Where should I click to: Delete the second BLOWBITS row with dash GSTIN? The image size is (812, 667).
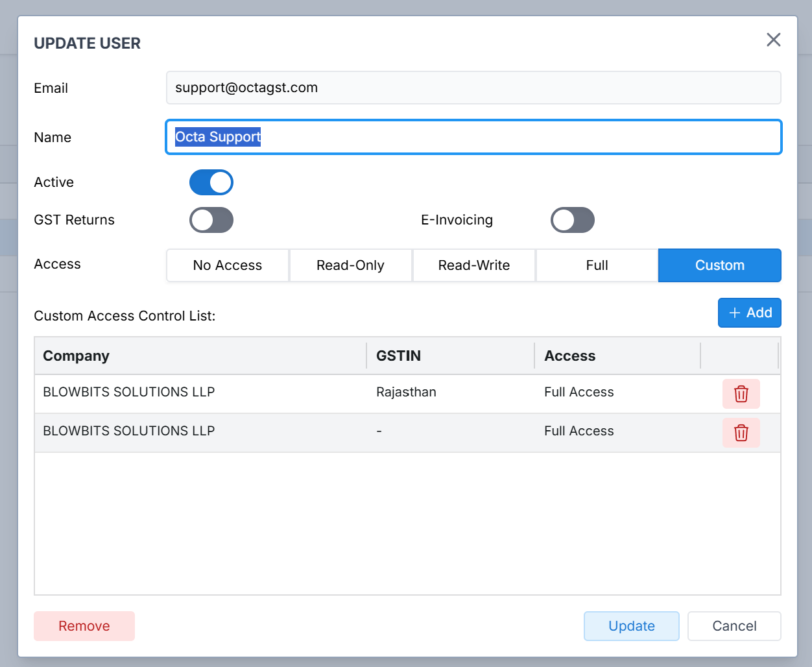741,433
